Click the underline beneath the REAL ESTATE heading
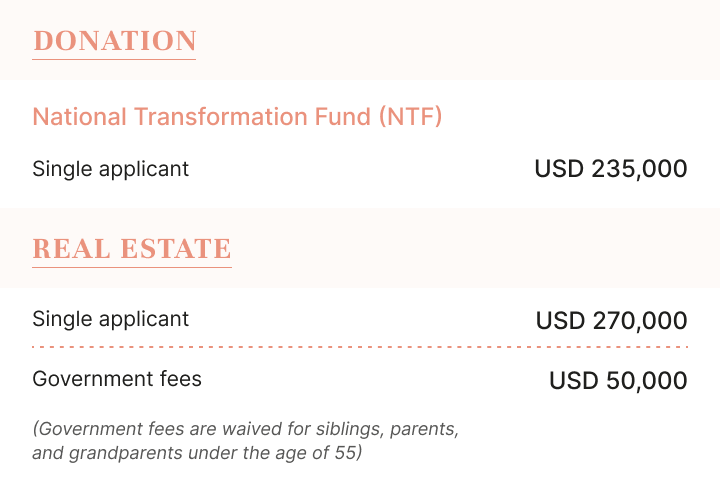Viewport: 720px width, 488px height. [132, 268]
